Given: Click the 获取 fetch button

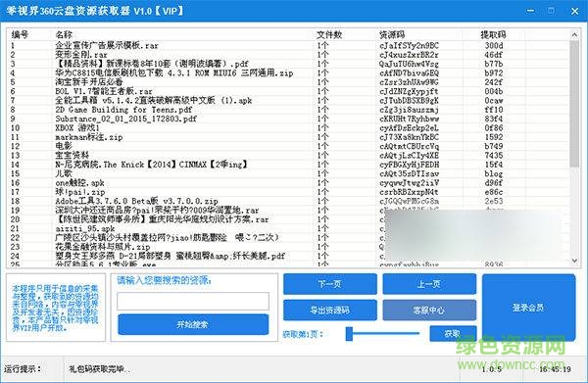Looking at the screenshot, I should click(x=453, y=333).
